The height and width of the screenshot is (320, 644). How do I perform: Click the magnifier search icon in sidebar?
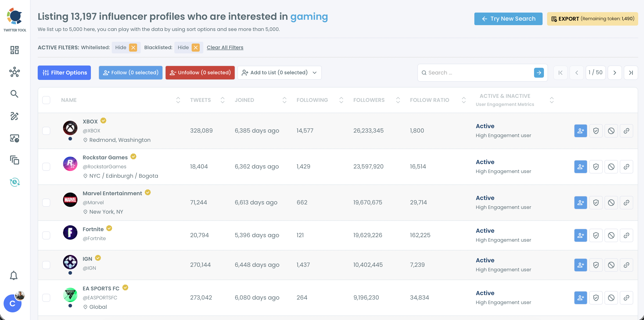click(15, 94)
